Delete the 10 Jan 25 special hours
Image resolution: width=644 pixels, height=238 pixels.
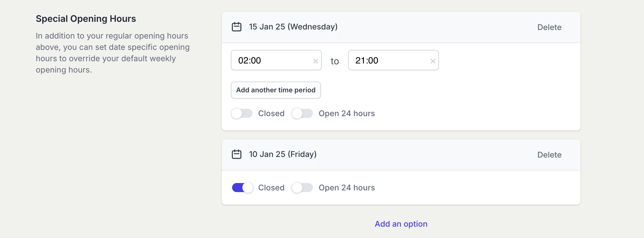pos(549,155)
